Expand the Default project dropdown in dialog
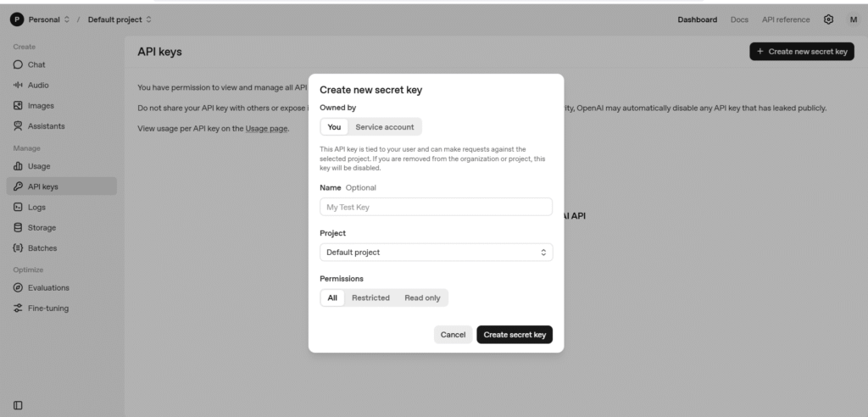The height and width of the screenshot is (417, 868). click(x=437, y=252)
